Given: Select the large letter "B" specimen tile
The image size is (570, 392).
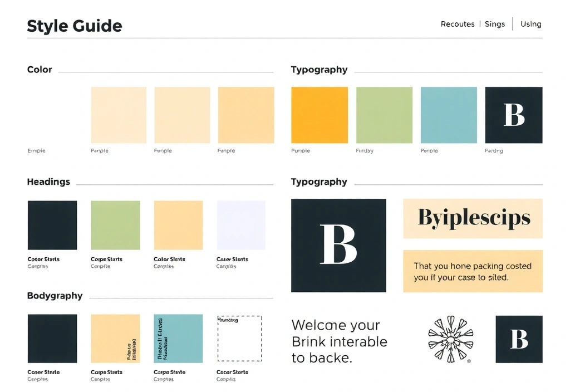Looking at the screenshot, I should pos(338,246).
